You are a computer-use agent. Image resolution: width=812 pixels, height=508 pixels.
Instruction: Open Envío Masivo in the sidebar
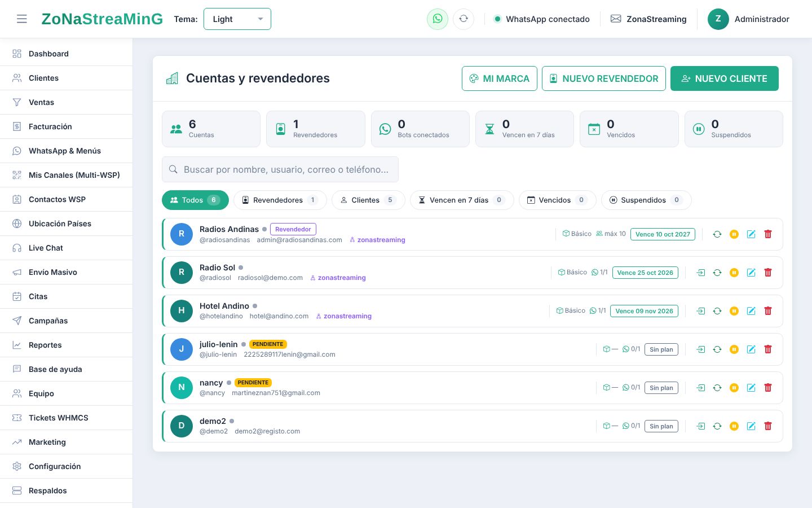point(67,272)
